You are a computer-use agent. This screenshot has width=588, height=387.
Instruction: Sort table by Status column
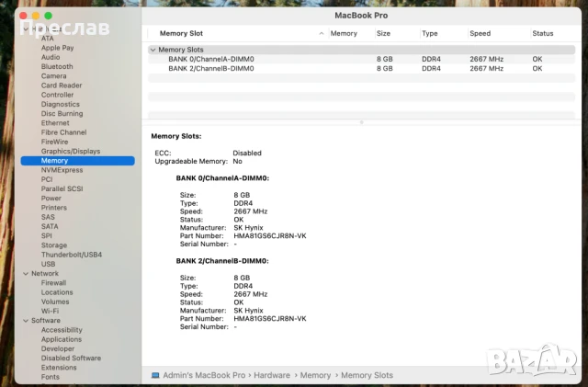tap(543, 33)
